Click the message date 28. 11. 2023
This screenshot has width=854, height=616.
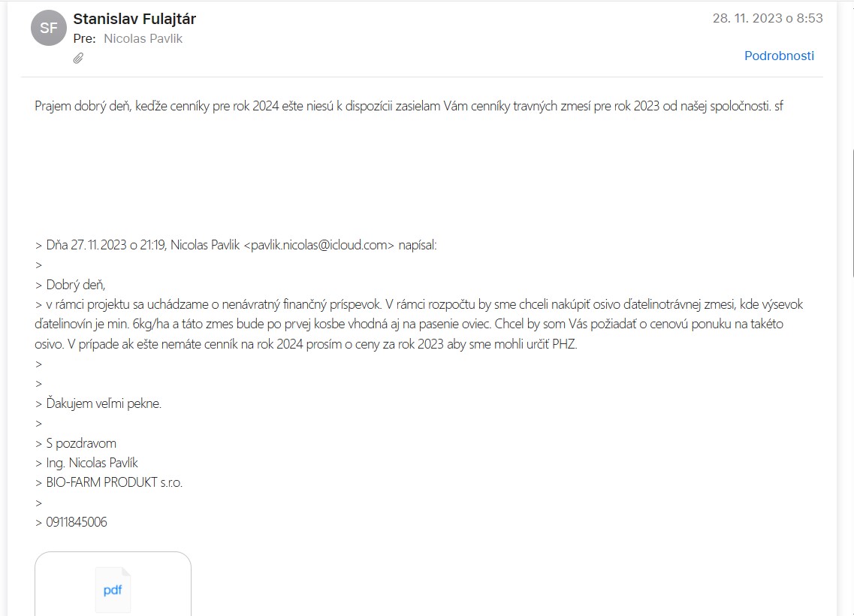coord(767,19)
